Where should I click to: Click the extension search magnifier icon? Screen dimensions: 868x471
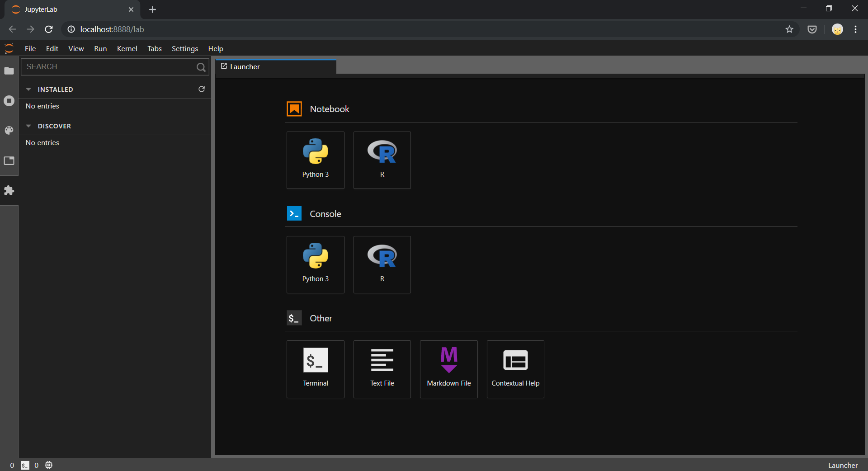pyautogui.click(x=201, y=67)
